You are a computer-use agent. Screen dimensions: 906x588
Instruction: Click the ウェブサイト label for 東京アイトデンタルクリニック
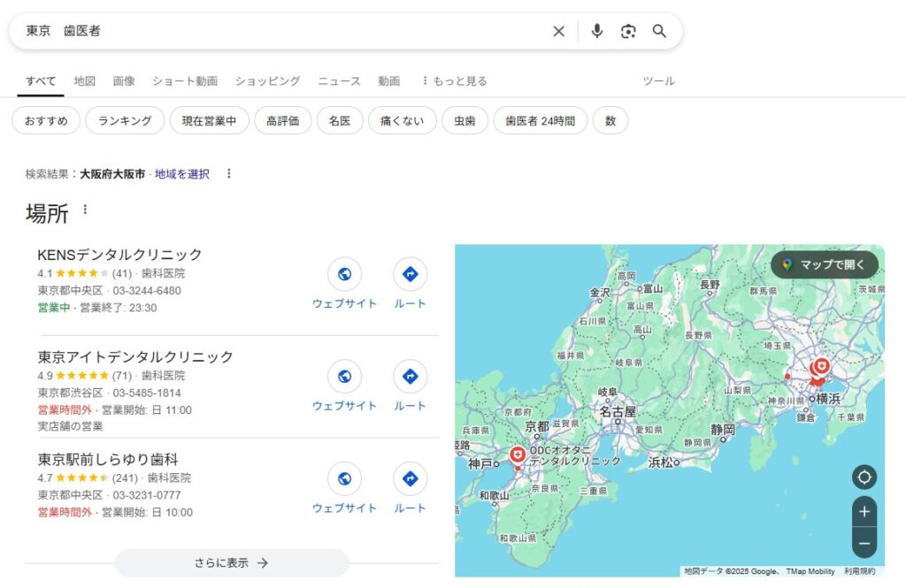tap(344, 406)
